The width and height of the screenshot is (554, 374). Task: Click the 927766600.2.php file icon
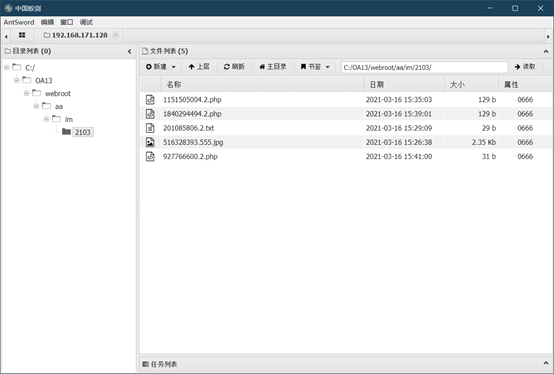coord(150,156)
